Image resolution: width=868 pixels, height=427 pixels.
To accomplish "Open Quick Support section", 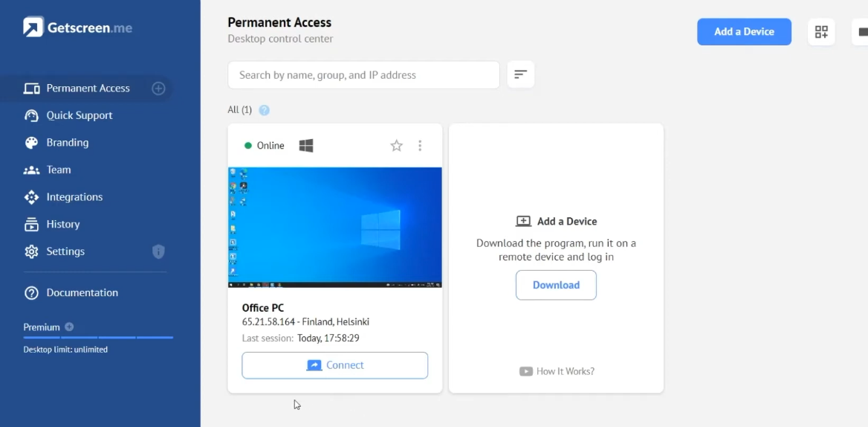I will 79,115.
